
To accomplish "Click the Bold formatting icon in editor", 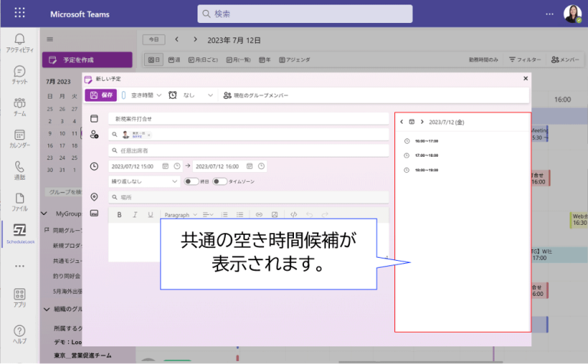I will [x=119, y=215].
